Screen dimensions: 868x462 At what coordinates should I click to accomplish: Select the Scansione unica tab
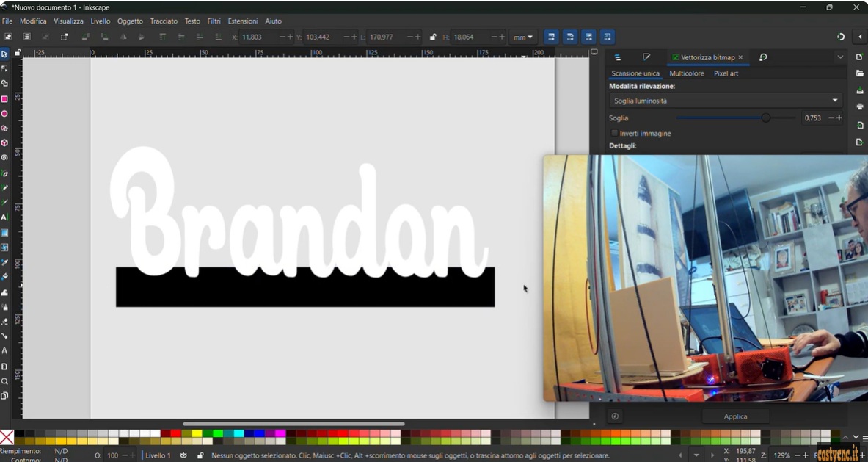(x=635, y=73)
